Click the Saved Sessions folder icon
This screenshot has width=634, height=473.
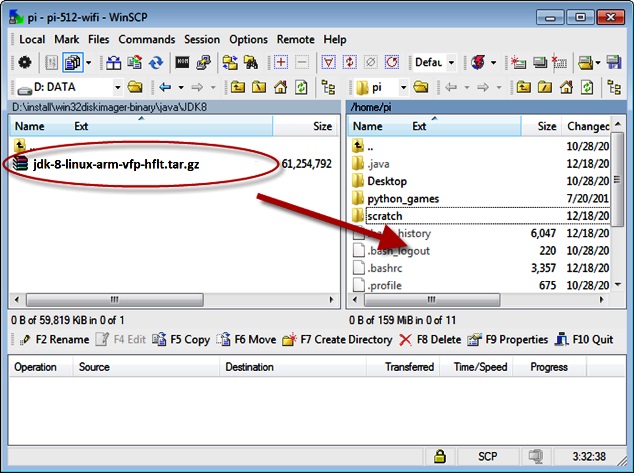(585, 63)
